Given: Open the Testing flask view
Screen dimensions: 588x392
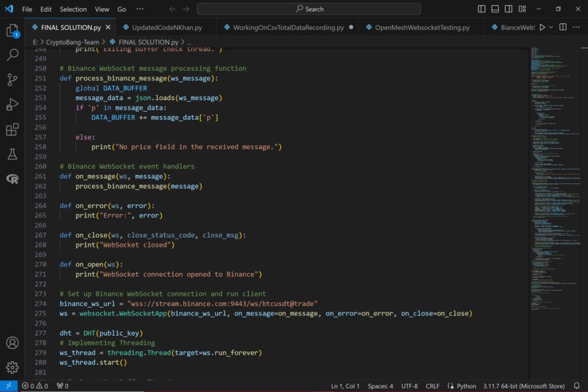Looking at the screenshot, I should point(12,154).
